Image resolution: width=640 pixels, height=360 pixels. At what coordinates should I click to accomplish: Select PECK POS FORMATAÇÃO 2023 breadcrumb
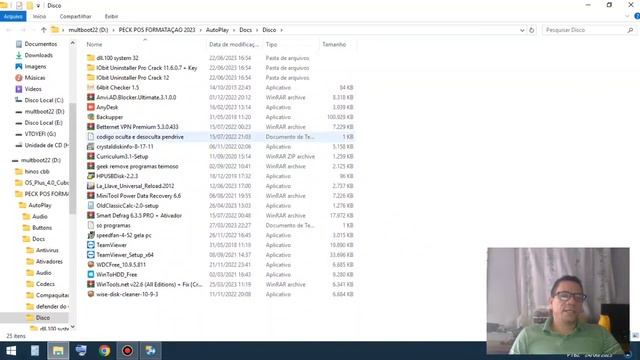[x=157, y=30]
